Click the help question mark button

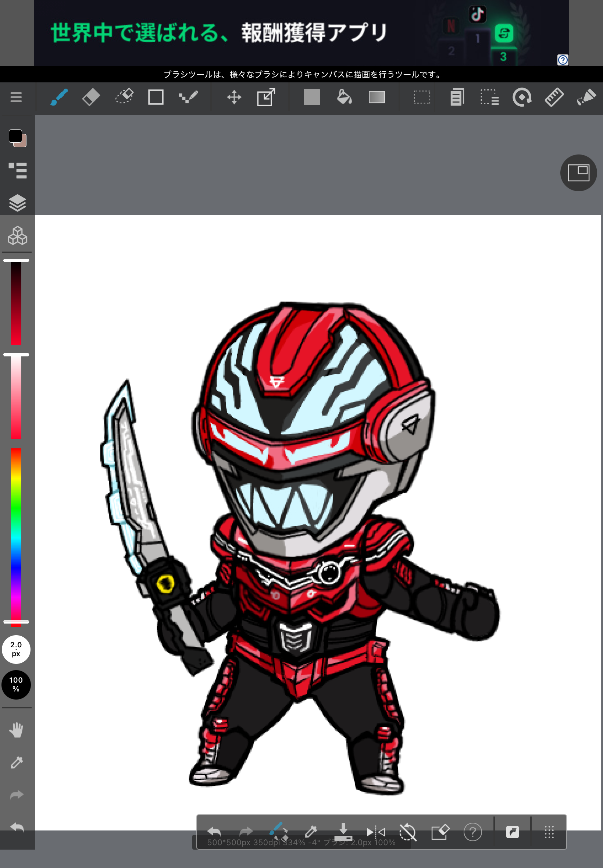[472, 832]
